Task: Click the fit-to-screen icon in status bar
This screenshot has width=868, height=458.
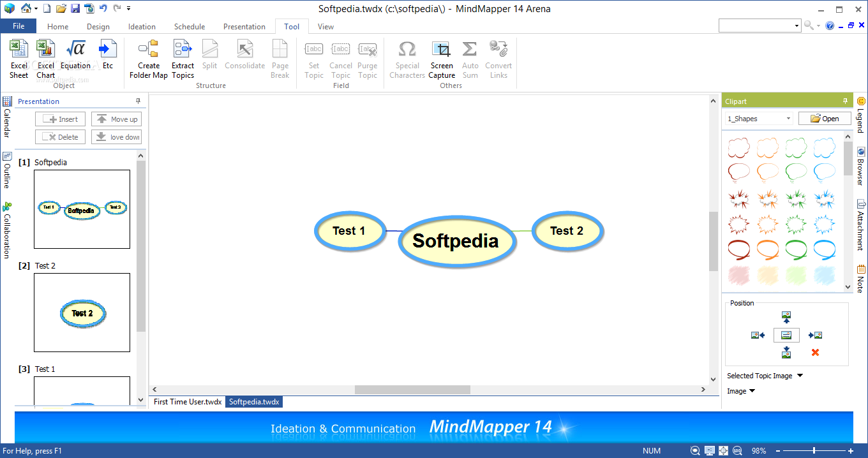Action: pos(696,451)
